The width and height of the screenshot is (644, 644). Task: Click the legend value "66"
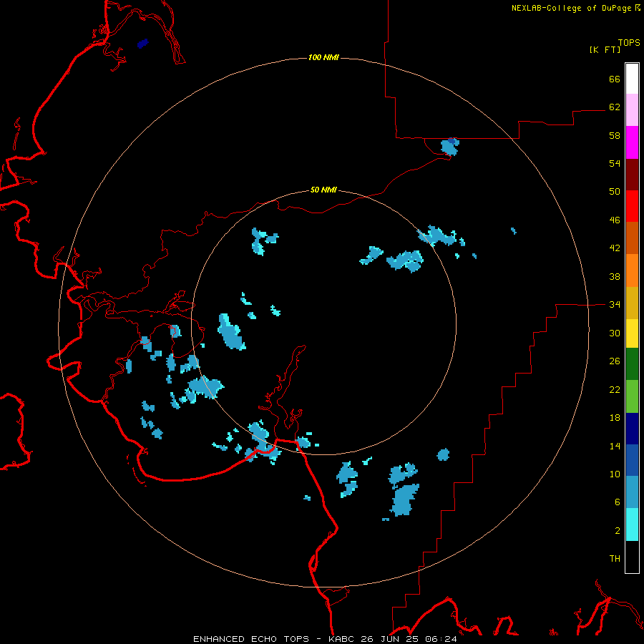615,79
